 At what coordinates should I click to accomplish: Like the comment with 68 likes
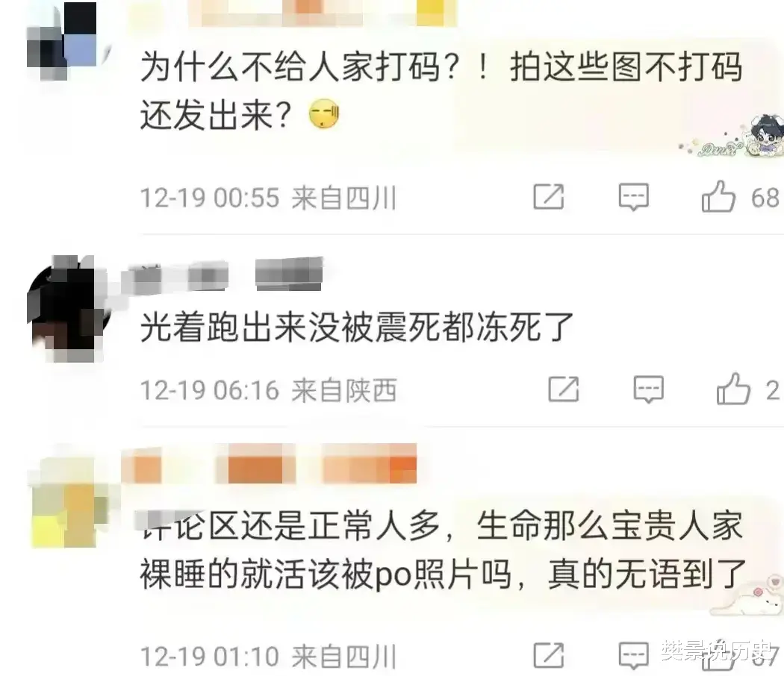[718, 195]
